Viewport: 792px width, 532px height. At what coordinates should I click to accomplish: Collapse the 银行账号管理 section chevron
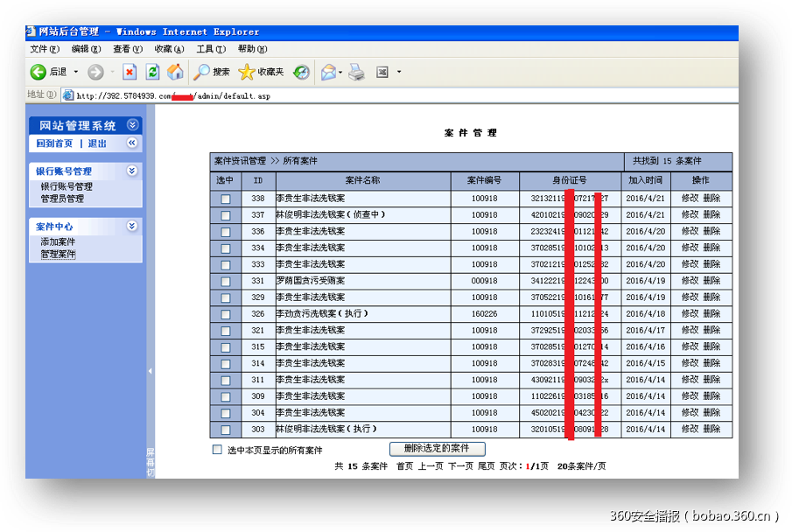(132, 171)
